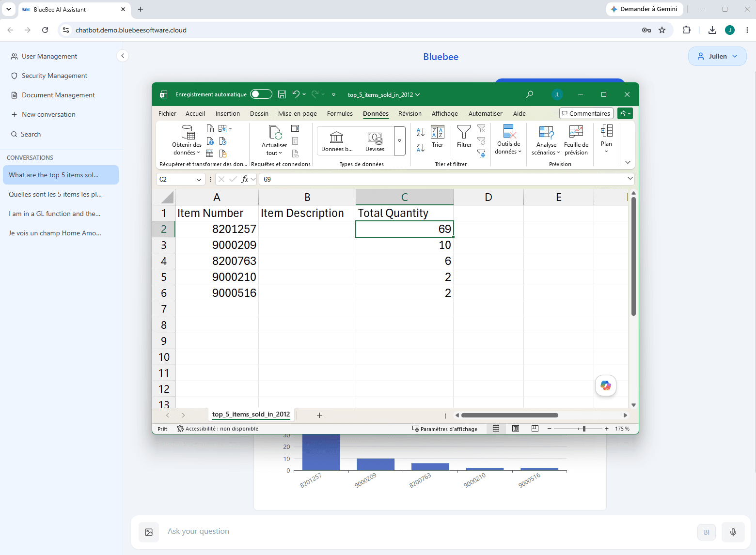Viewport: 756px width, 555px height.
Task: Click the Excel zoom slider handle
Action: [584, 429]
